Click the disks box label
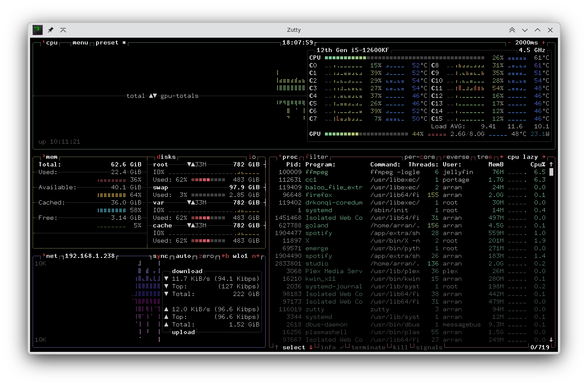Image resolution: width=588 pixels, height=387 pixels. (x=166, y=157)
